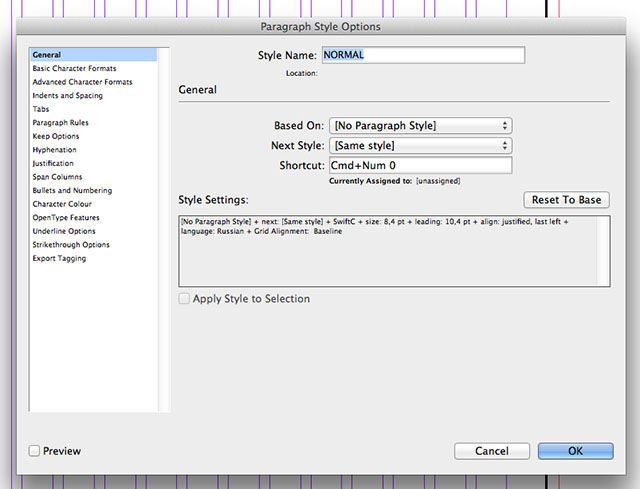This screenshot has width=640, height=489.
Task: Go to Indents and Spacing
Action: pyautogui.click(x=67, y=96)
